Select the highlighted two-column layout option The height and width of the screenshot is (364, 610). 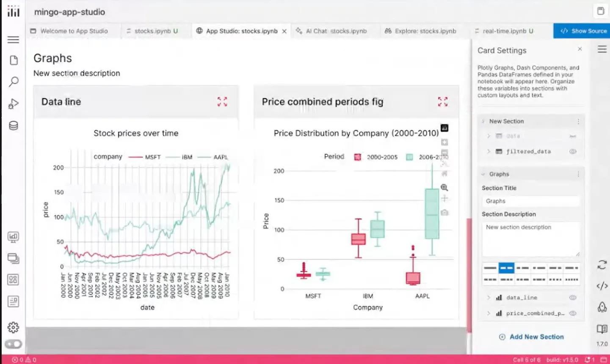coord(506,268)
